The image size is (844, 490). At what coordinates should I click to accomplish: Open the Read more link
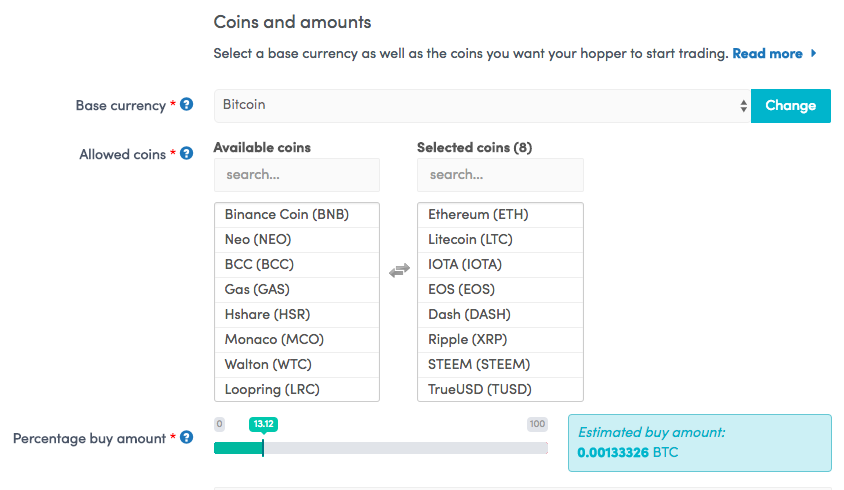pos(767,53)
